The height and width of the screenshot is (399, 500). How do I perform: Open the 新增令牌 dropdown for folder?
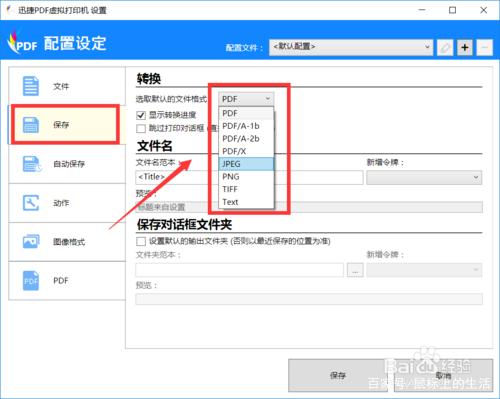[424, 270]
